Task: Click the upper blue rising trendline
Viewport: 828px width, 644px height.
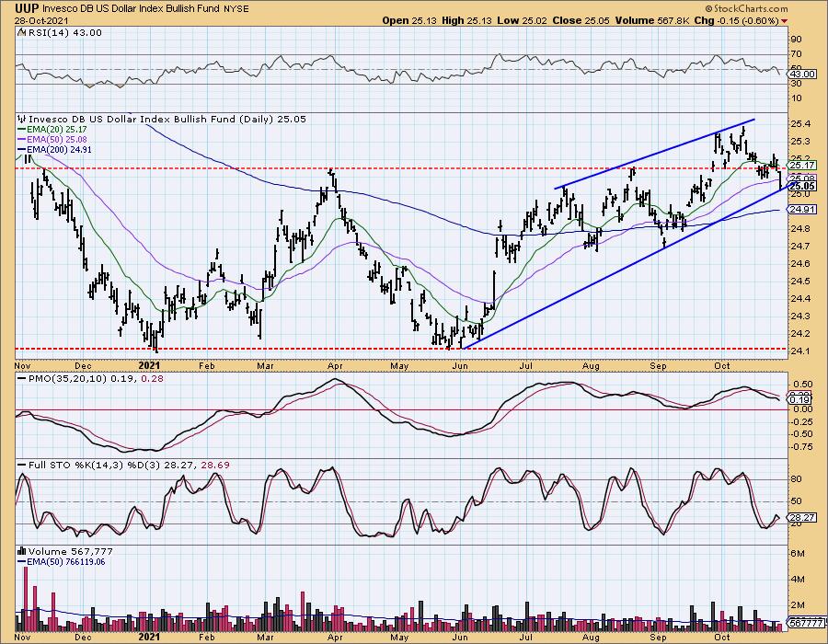Action: 655,153
